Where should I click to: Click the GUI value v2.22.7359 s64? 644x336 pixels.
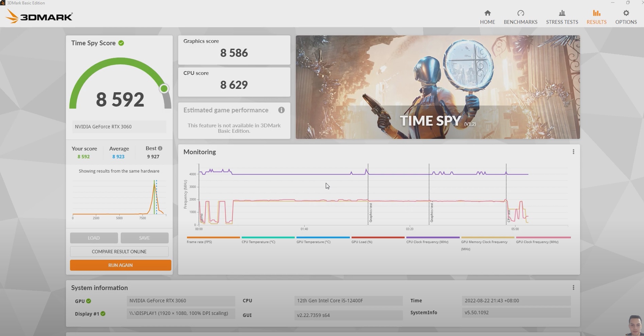click(x=349, y=315)
